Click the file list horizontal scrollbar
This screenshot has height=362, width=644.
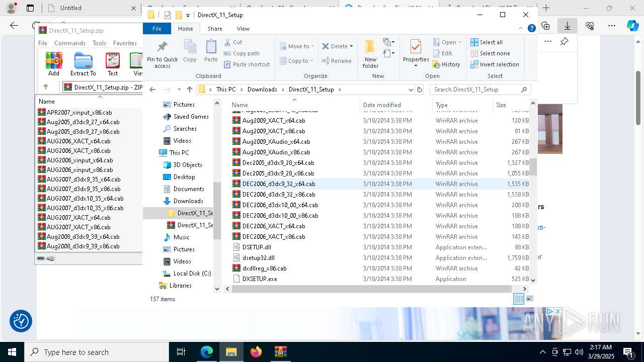click(x=372, y=289)
